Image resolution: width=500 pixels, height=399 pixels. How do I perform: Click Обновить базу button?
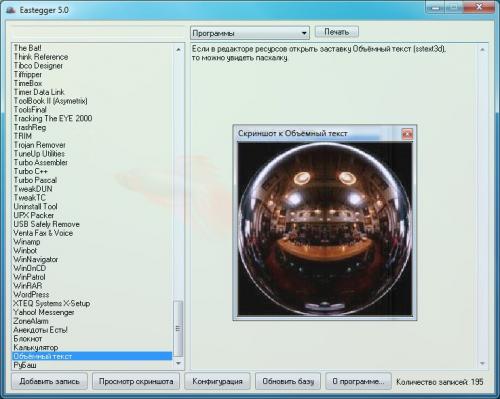pyautogui.click(x=288, y=381)
